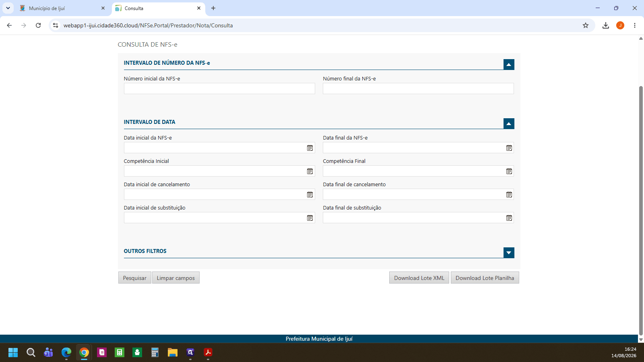Open the browser downloads icon

coord(605,25)
